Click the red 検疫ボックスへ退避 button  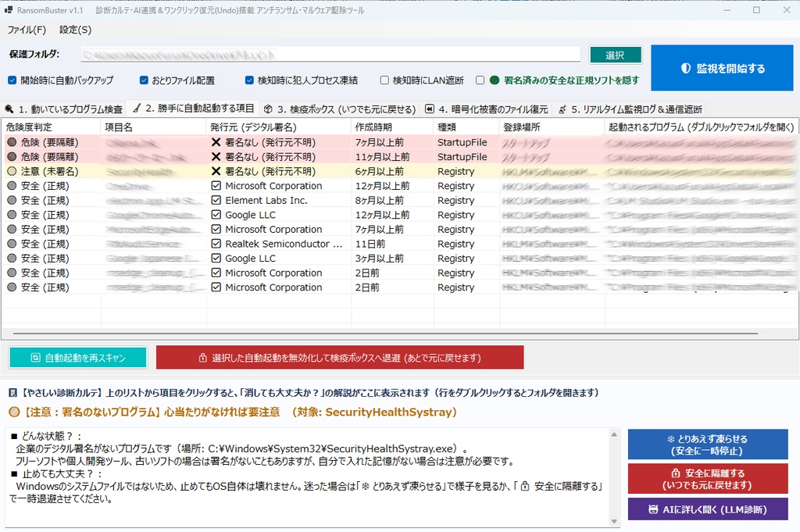point(340,358)
